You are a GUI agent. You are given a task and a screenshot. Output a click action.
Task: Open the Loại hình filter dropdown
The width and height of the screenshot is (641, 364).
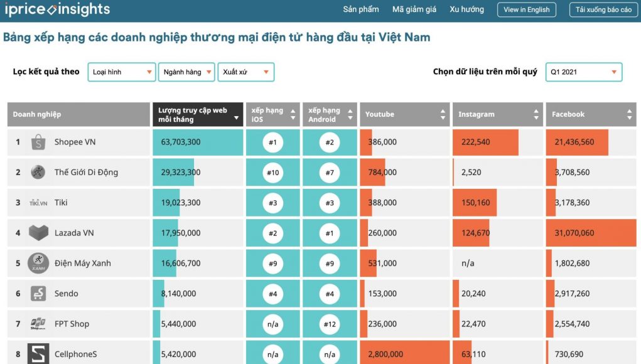(122, 72)
